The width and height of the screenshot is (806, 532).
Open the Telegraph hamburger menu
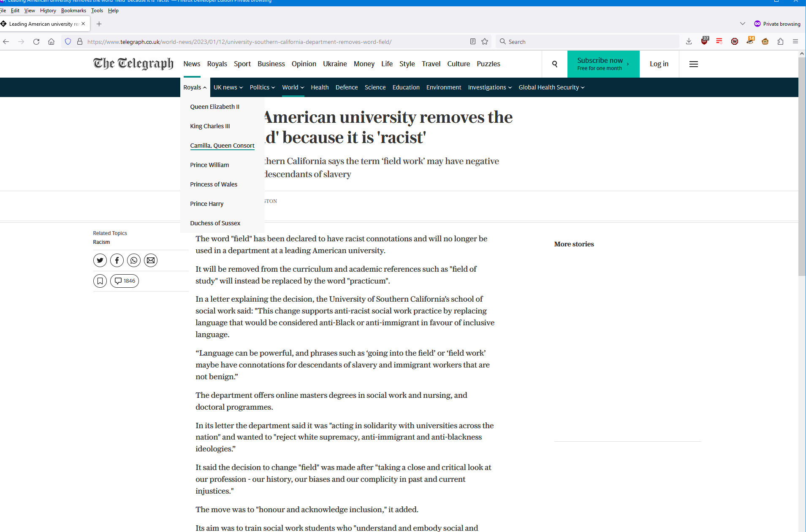pyautogui.click(x=694, y=64)
